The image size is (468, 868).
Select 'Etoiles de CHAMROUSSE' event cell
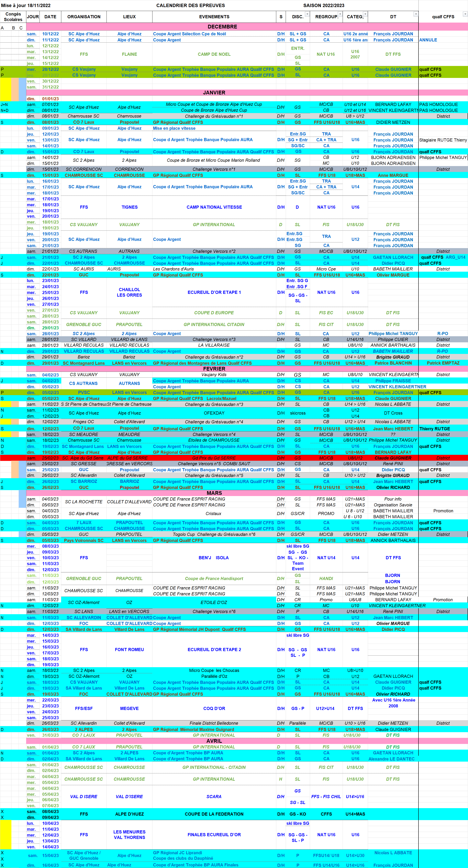[x=214, y=440]
